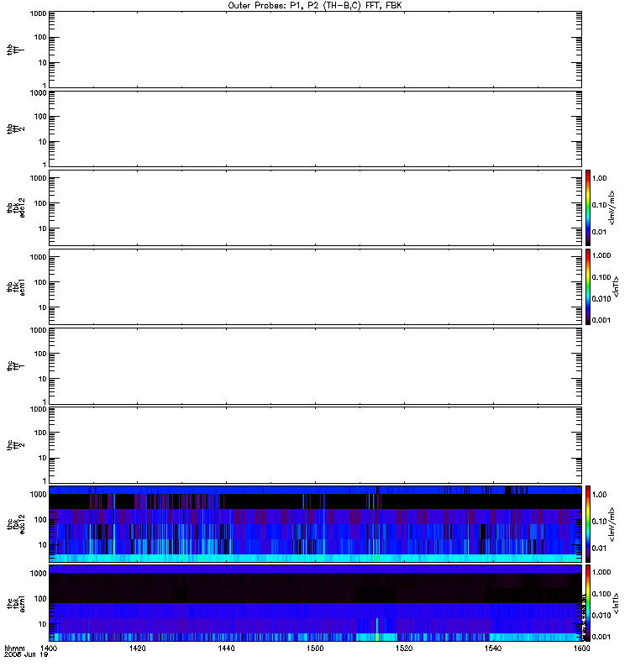Click the thb scm1 nT color bar
The image size is (630, 672).
tap(588, 286)
